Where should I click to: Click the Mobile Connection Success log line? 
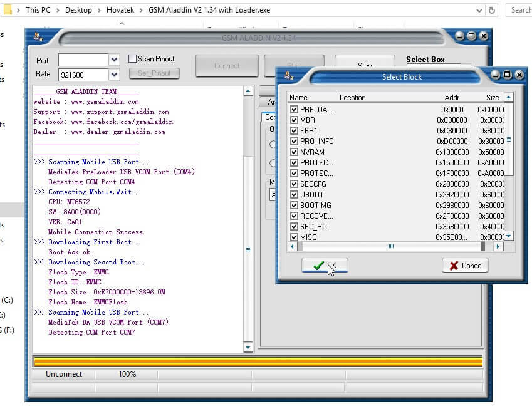96,232
